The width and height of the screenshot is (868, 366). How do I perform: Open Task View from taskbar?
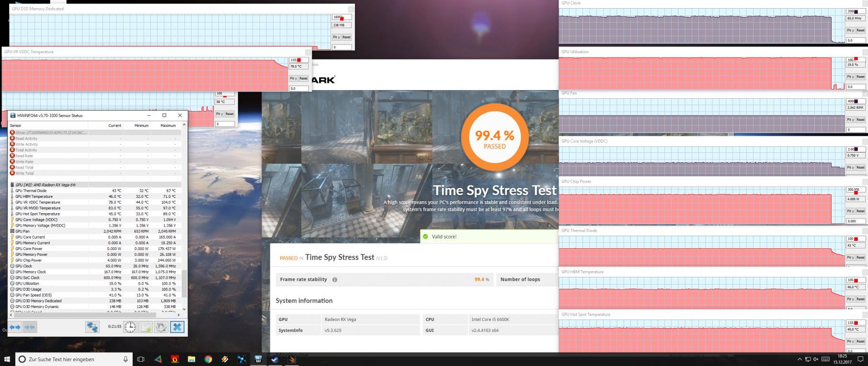coord(141,359)
